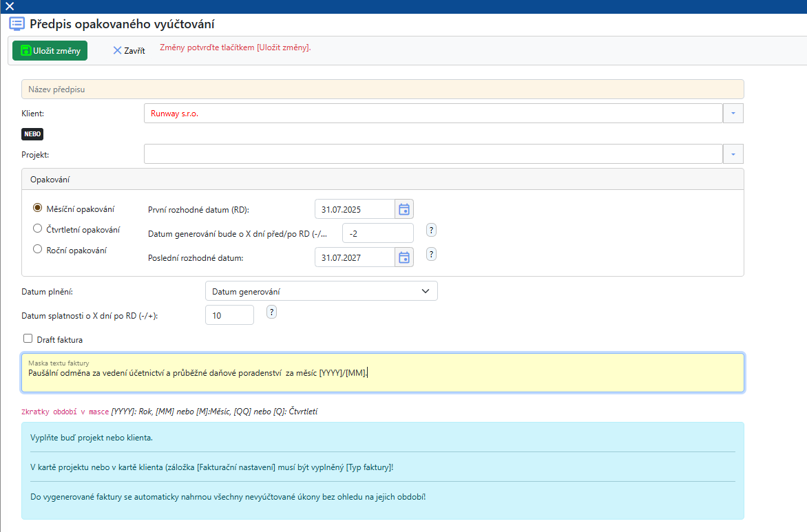Open calendar picker for První rozhodné datum

(404, 209)
